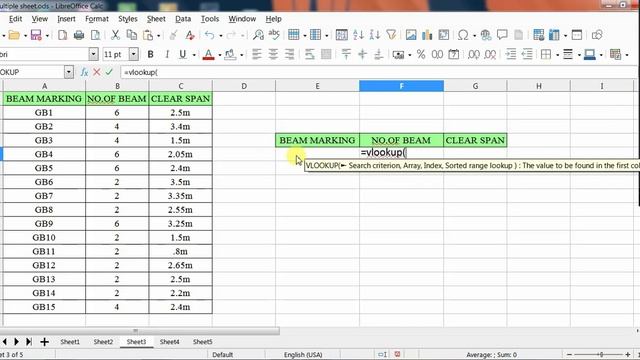Click the font color red A swatch
Screen dimensions: 640x360
click(208, 54)
